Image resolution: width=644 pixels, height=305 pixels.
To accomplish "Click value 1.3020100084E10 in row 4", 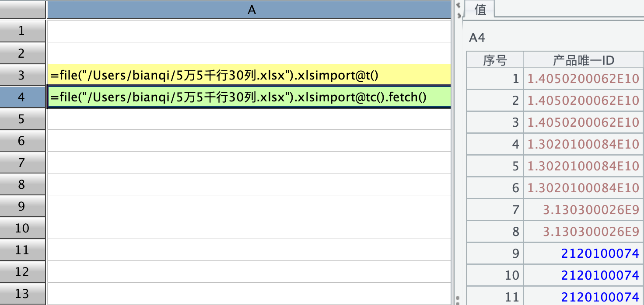I will pyautogui.click(x=584, y=144).
